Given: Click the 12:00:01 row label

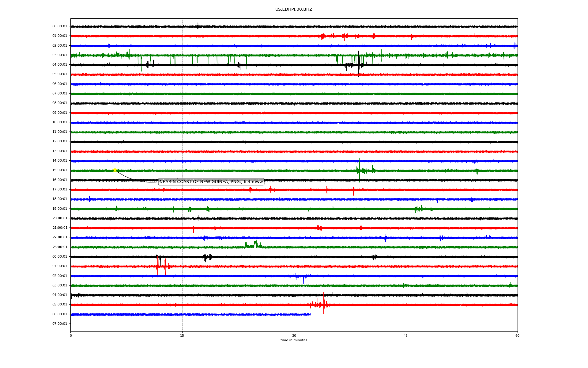Looking at the screenshot, I should point(60,141).
